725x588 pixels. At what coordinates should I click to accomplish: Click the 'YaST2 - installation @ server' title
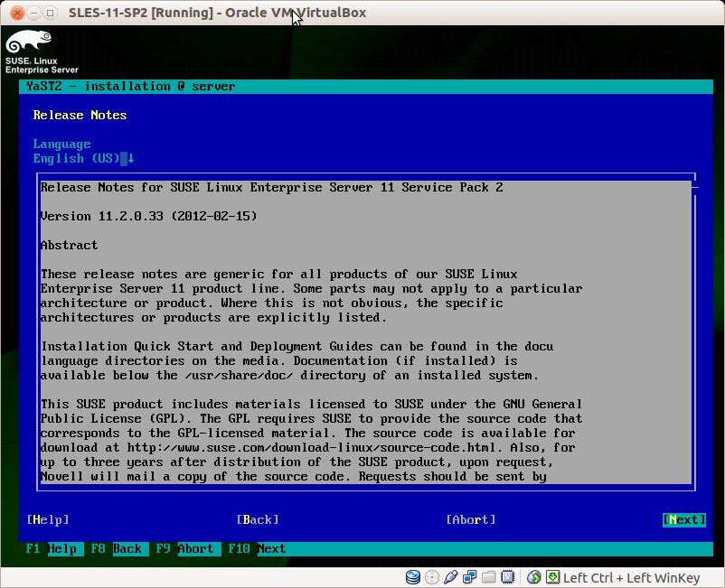(x=131, y=87)
